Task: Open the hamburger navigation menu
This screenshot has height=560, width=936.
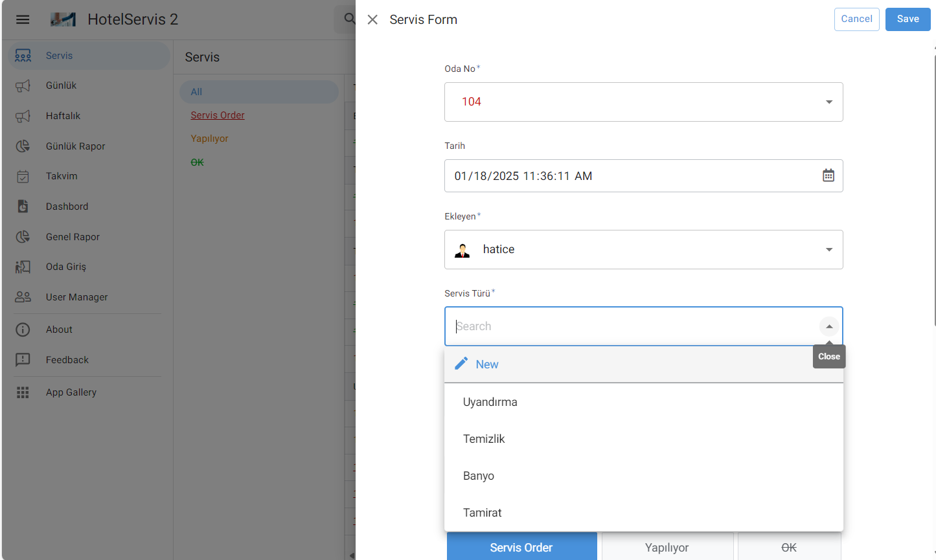Action: tap(23, 19)
